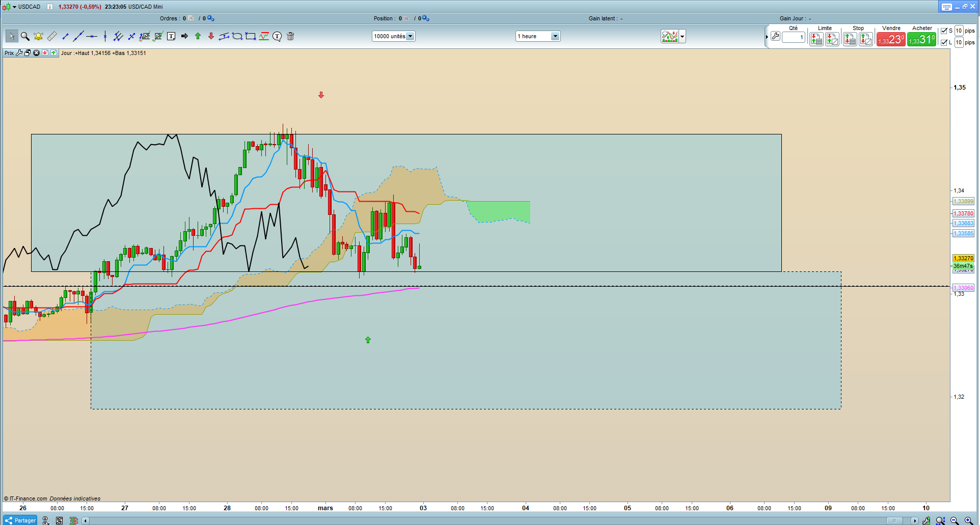Move the Prix panel down
Viewport: 980px width, 525px height.
(x=45, y=53)
